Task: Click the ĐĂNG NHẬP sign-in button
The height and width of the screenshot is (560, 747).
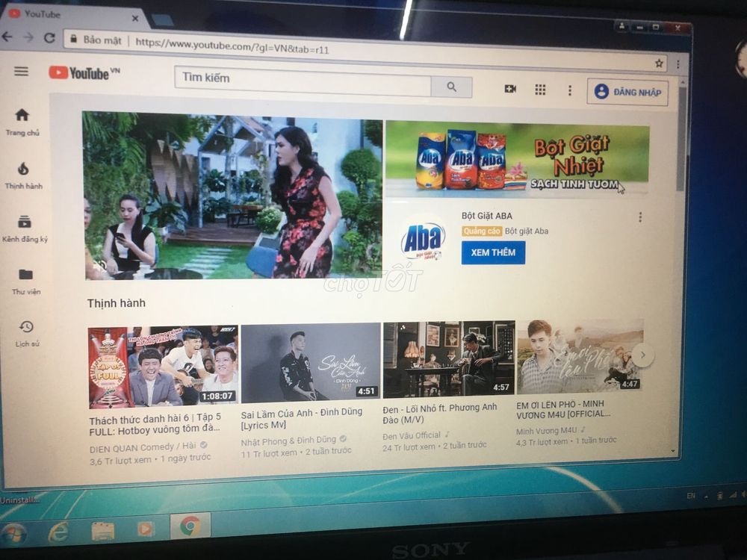Action: tap(627, 92)
